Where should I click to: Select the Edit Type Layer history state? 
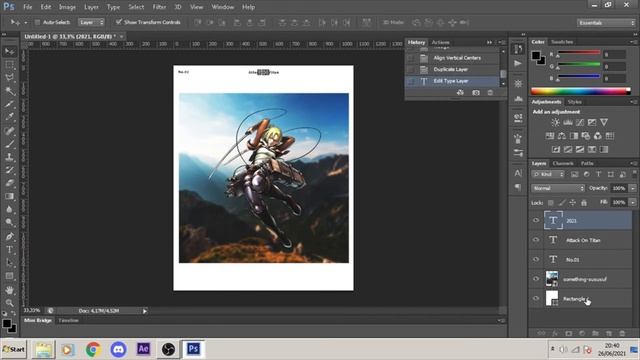point(452,81)
